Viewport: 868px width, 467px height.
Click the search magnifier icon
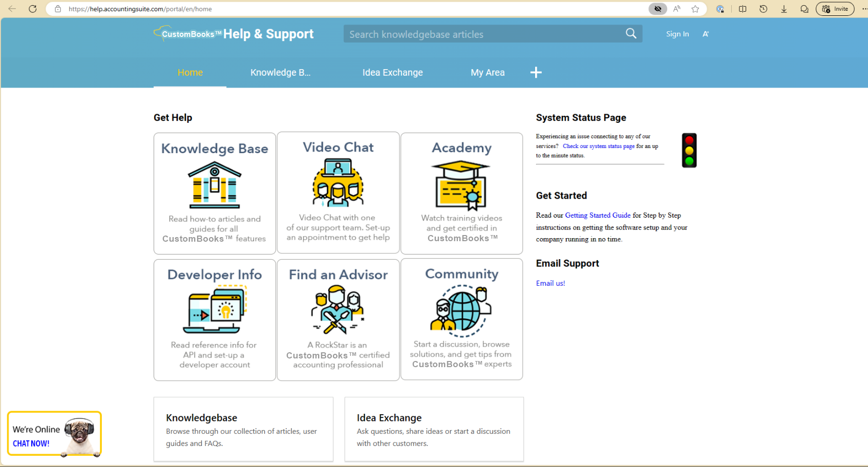point(631,34)
